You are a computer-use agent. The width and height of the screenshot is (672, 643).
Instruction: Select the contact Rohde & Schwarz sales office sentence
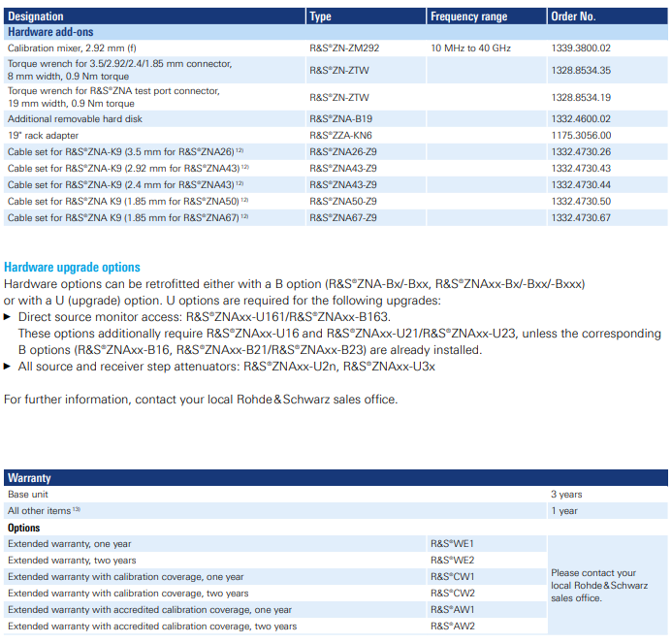pos(201,400)
